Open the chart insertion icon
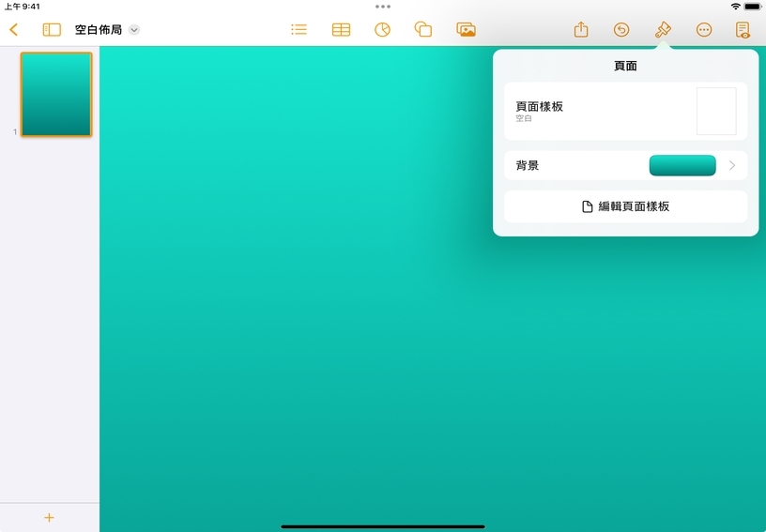The width and height of the screenshot is (766, 532). pos(382,30)
